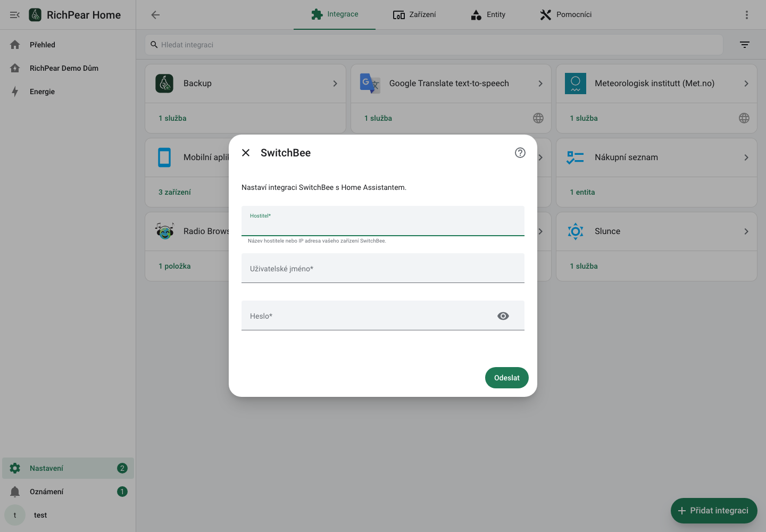Image resolution: width=766 pixels, height=532 pixels.
Task: Expand the Backup integration chevron
Action: 335,84
